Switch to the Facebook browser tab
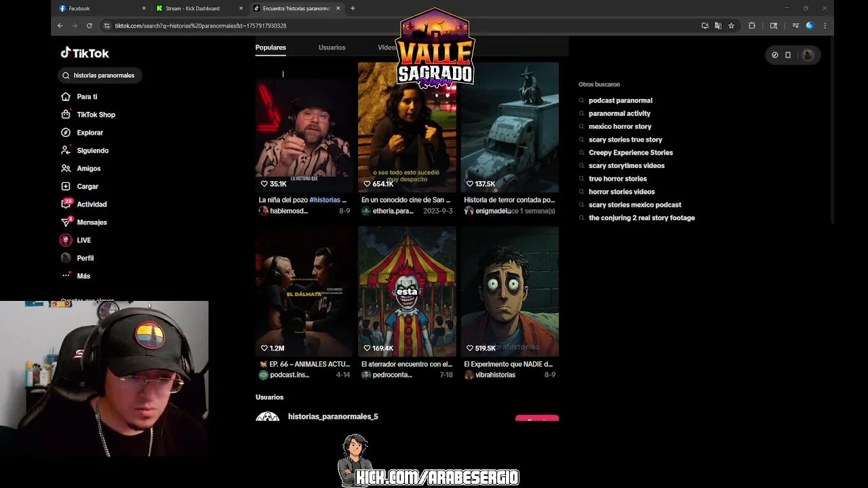This screenshot has width=868, height=488. 102,8
